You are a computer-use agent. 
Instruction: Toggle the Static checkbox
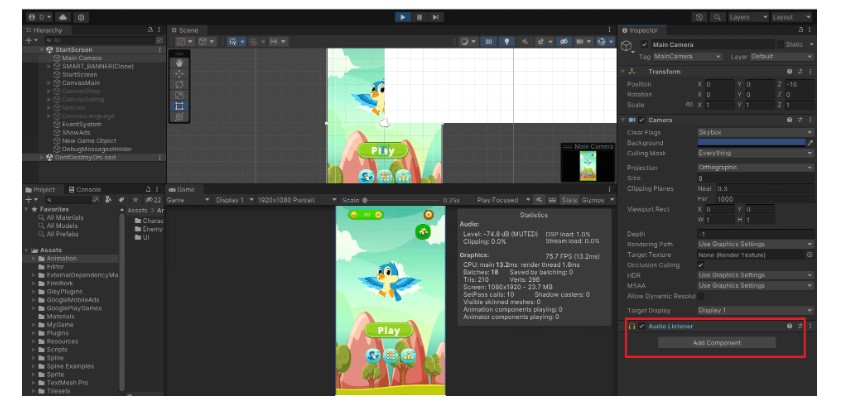779,45
